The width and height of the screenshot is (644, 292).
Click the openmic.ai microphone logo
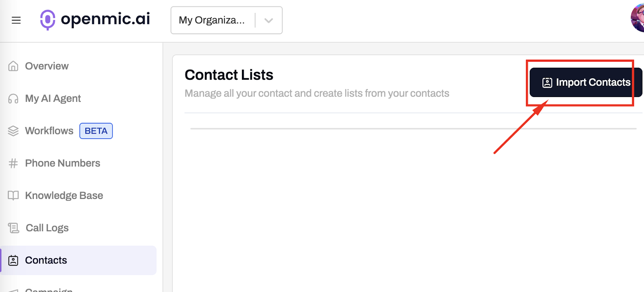(x=47, y=20)
